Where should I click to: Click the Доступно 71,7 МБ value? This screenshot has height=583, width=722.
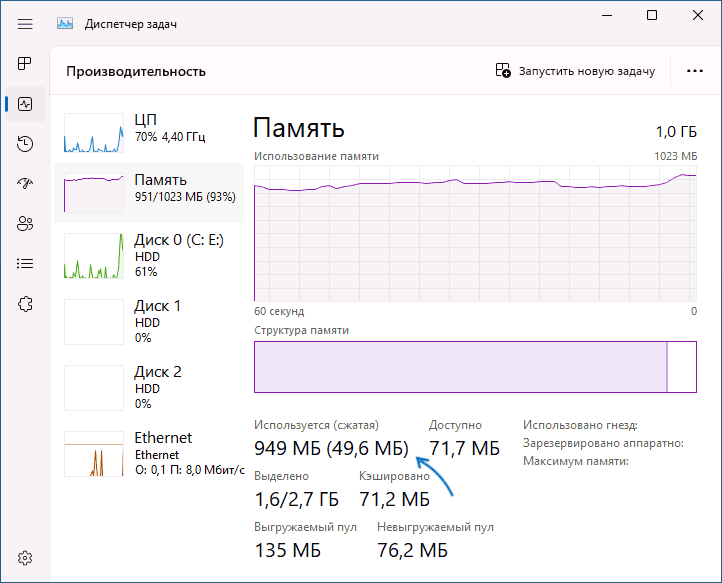tap(464, 448)
